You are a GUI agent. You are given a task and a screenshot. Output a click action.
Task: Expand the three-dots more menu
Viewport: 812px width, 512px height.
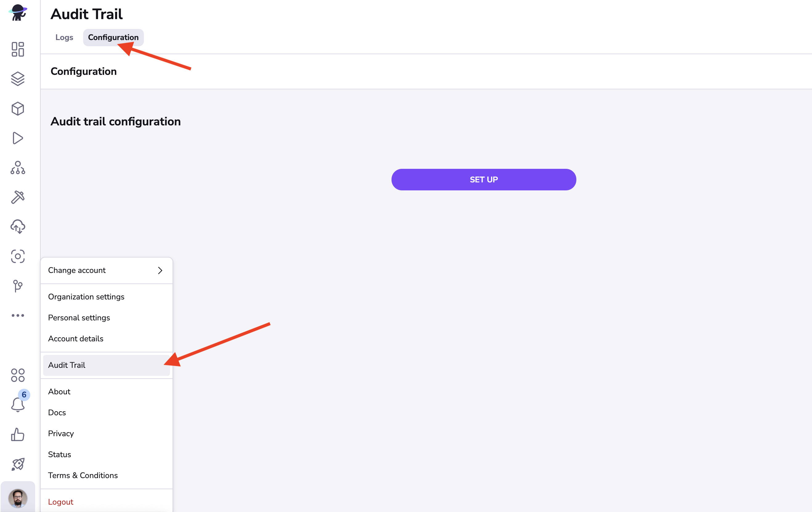pos(18,315)
